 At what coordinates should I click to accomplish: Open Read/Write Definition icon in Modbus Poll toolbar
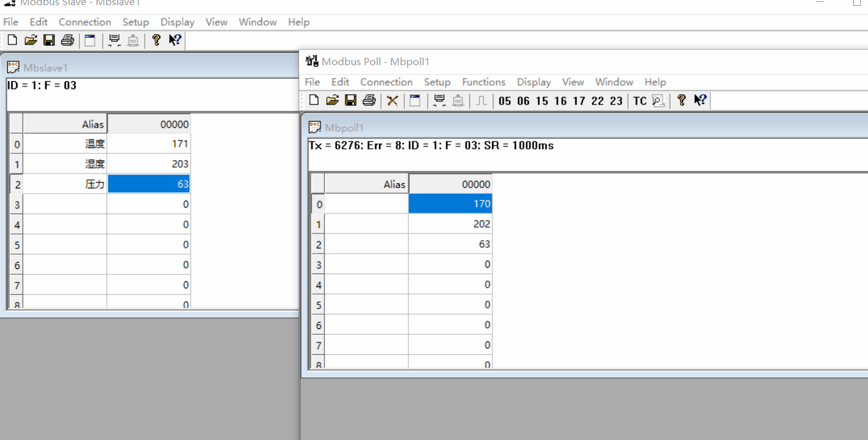tap(414, 101)
